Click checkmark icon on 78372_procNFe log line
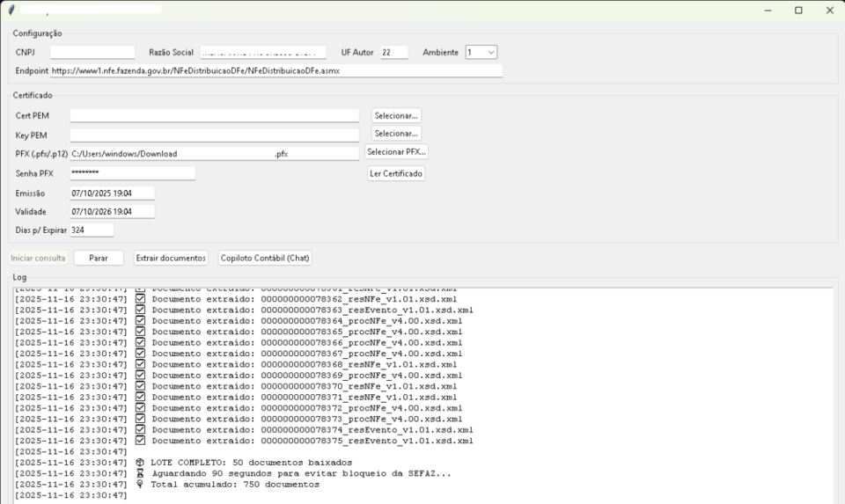This screenshot has height=504, width=845. pyautogui.click(x=140, y=407)
